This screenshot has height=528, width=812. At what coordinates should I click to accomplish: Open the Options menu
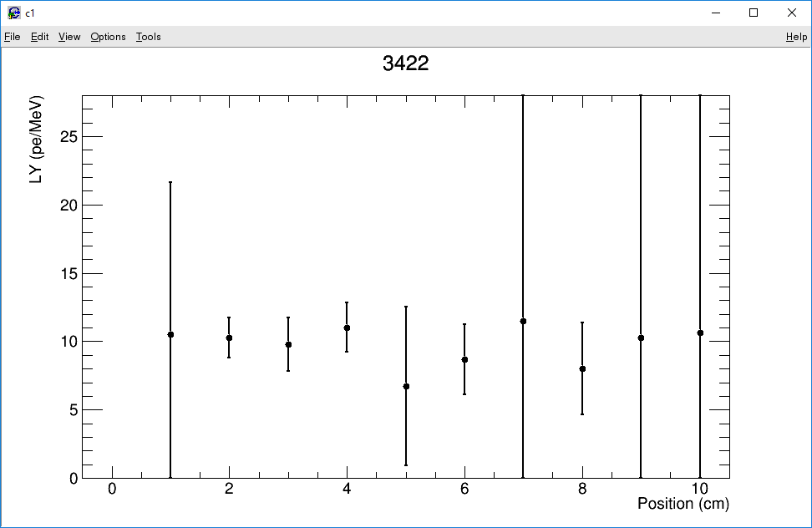coord(108,37)
